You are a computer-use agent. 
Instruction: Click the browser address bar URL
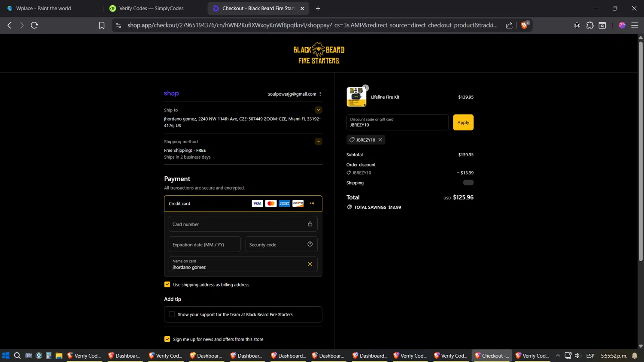[312, 25]
